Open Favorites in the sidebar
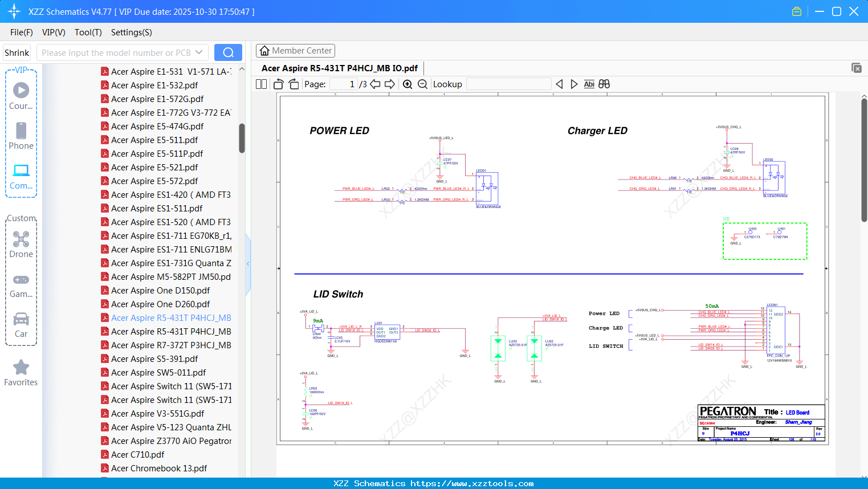The height and width of the screenshot is (489, 868). click(x=21, y=373)
